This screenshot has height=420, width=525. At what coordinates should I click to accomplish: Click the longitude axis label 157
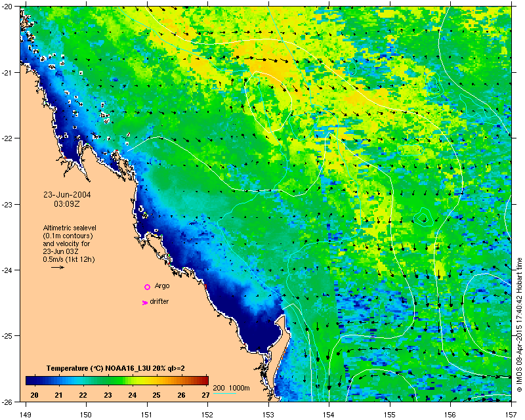[x=512, y=415]
